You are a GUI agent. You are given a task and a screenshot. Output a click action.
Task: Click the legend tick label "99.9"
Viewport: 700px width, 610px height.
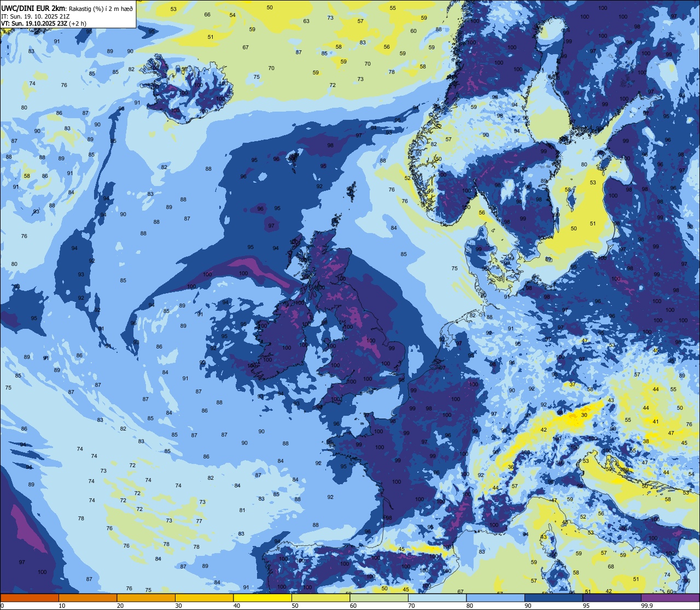click(x=647, y=606)
